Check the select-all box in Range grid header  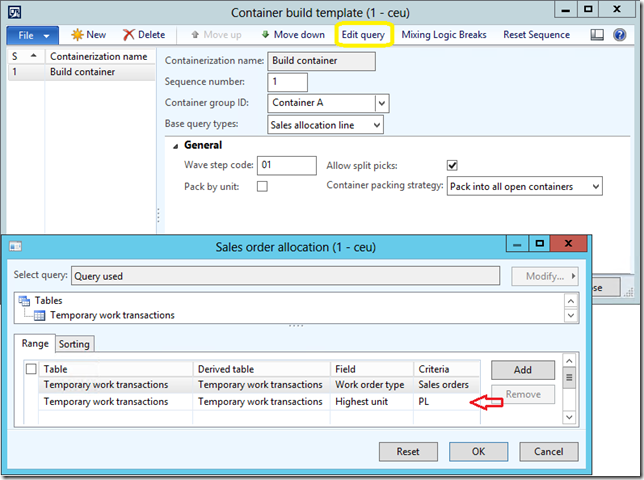tap(32, 369)
